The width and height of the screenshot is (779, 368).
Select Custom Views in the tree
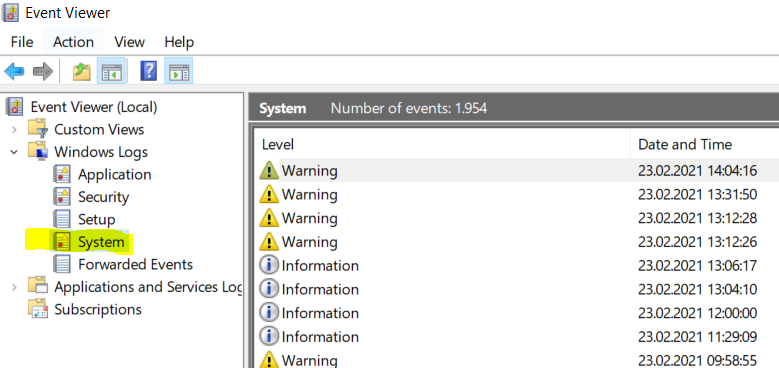pos(99,130)
